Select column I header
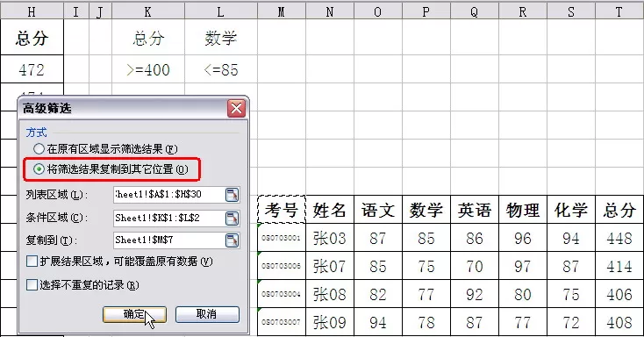 click(x=76, y=12)
